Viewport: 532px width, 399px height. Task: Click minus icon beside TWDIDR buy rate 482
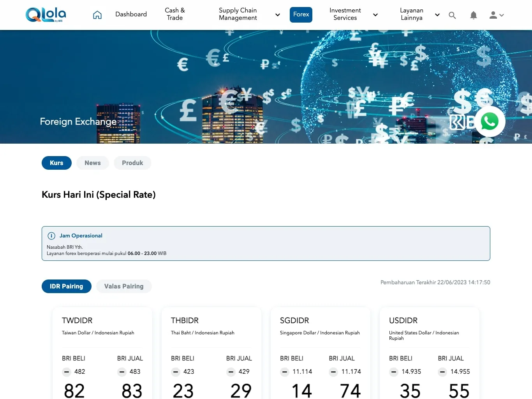(67, 372)
